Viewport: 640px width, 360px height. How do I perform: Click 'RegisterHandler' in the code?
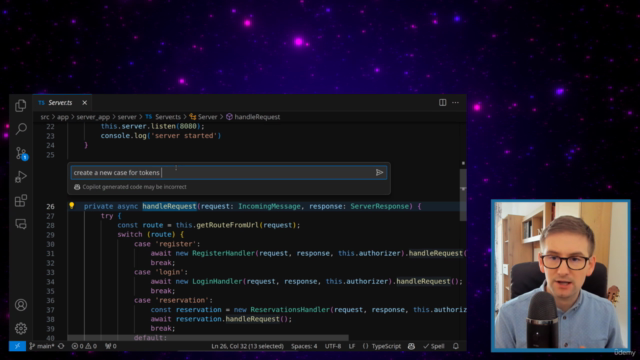pyautogui.click(x=223, y=253)
